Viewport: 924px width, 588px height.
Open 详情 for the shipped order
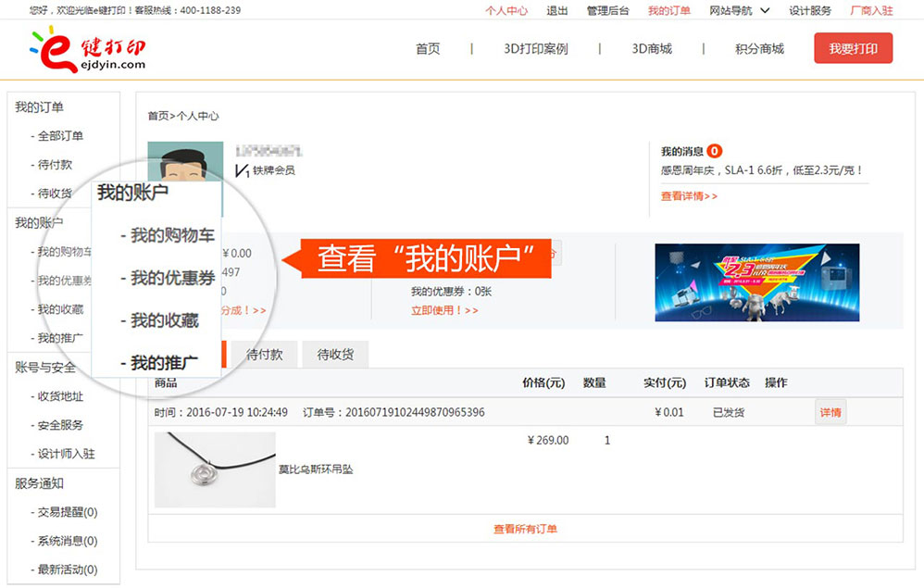coord(830,412)
